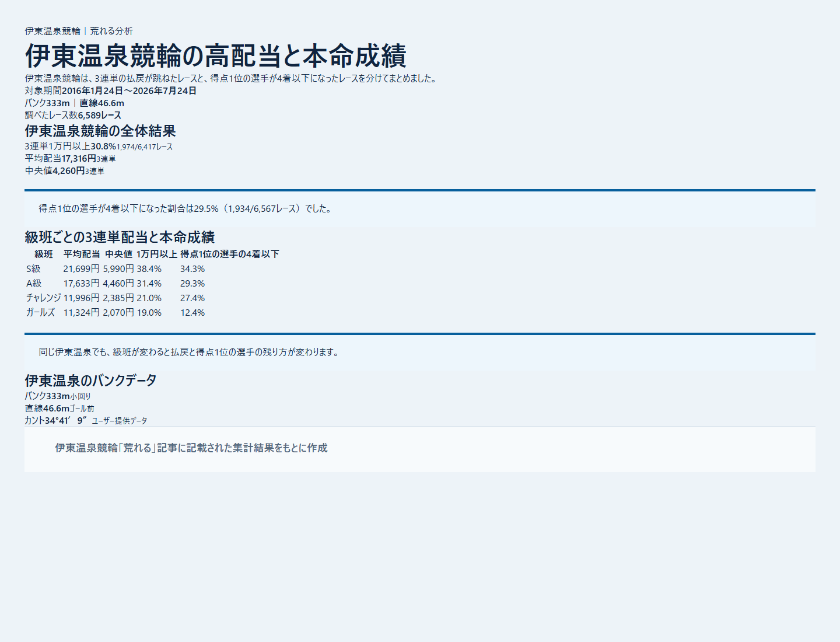Click the 34.3% cell in S級 row
Screen dimensions: 840x642
click(192, 268)
